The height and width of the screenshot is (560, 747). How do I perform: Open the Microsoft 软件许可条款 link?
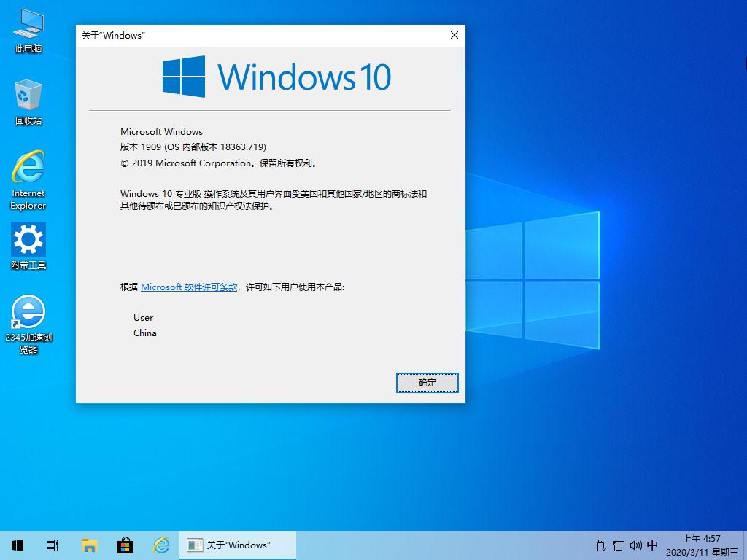click(x=189, y=287)
